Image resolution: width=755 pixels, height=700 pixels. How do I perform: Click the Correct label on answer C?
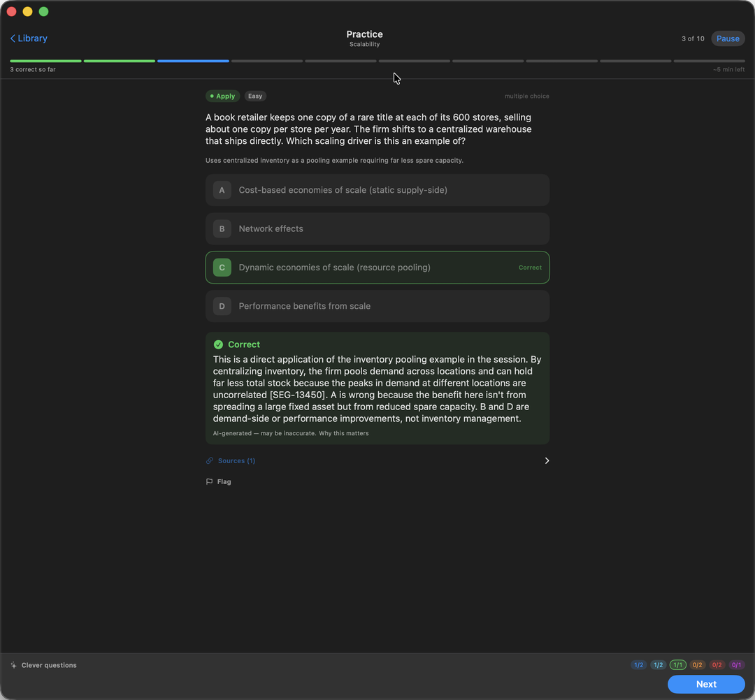pos(530,268)
